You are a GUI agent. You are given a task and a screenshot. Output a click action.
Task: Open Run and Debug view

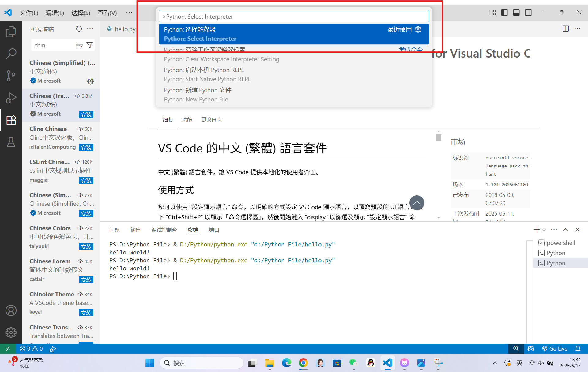tap(11, 98)
